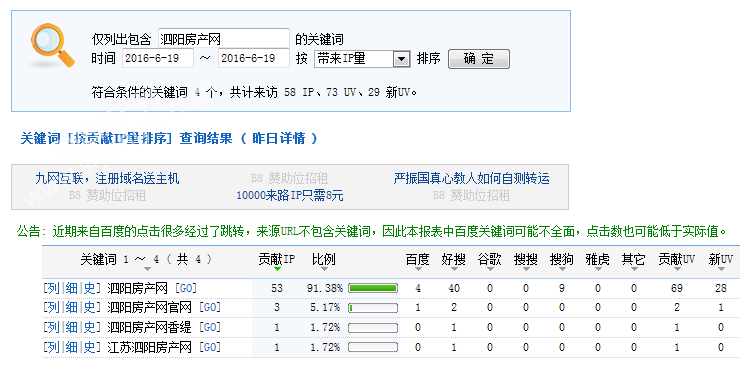This screenshot has height=365, width=755.
Task: Click the 贡献IP value 53
Action: (277, 288)
